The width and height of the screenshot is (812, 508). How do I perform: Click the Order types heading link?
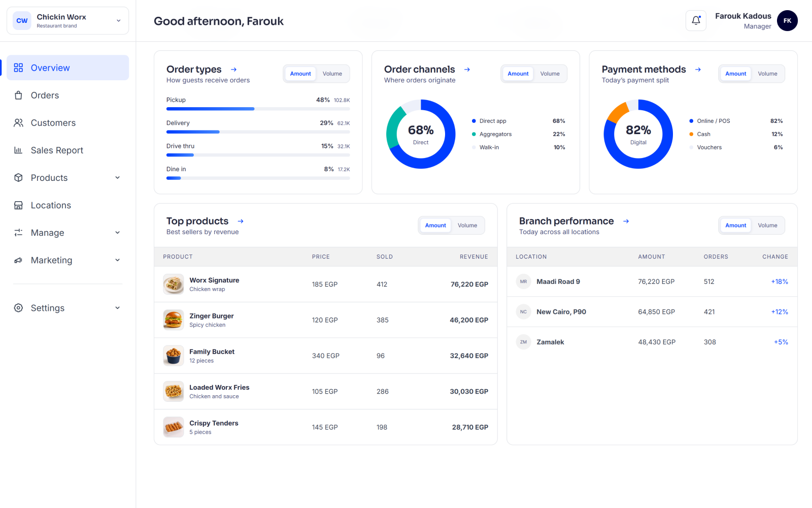(194, 70)
